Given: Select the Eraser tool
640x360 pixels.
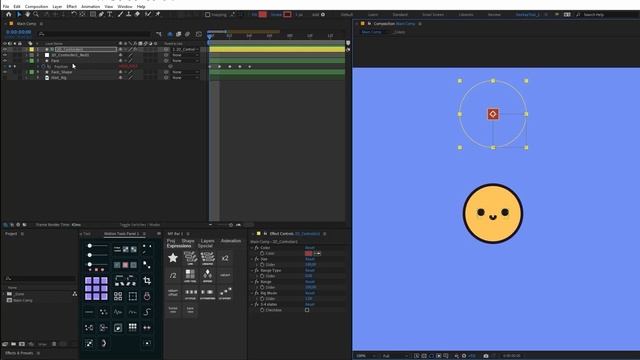Looking at the screenshot, I should (137, 14).
